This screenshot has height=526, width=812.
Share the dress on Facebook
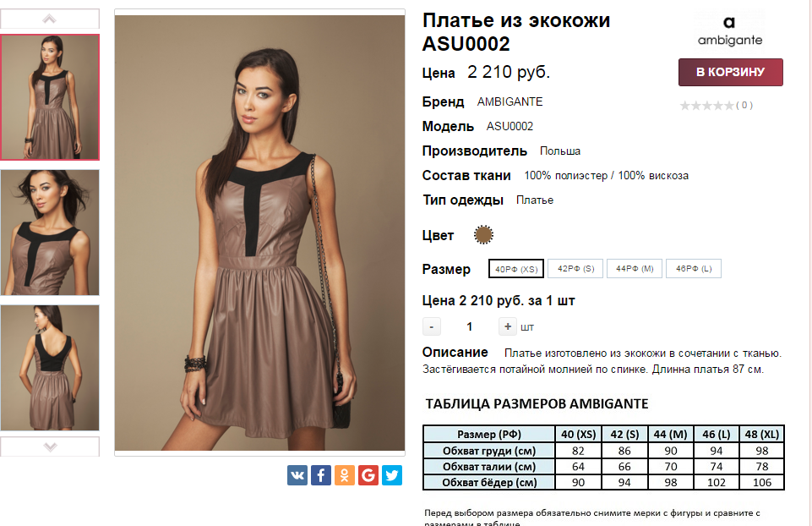point(320,474)
